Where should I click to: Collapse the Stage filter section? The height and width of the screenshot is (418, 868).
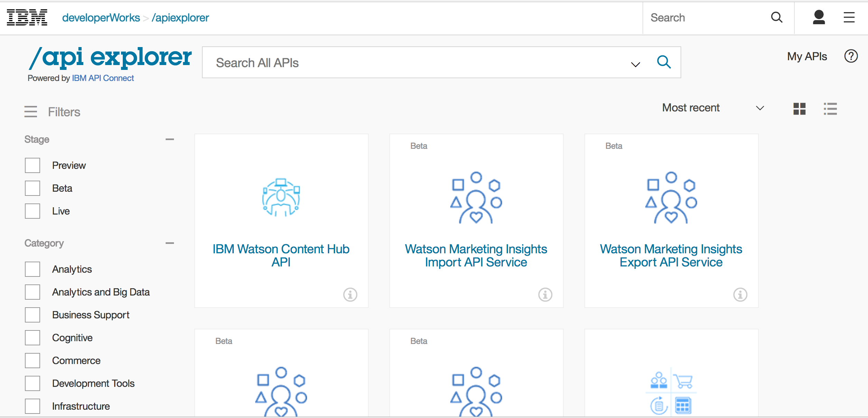point(170,139)
